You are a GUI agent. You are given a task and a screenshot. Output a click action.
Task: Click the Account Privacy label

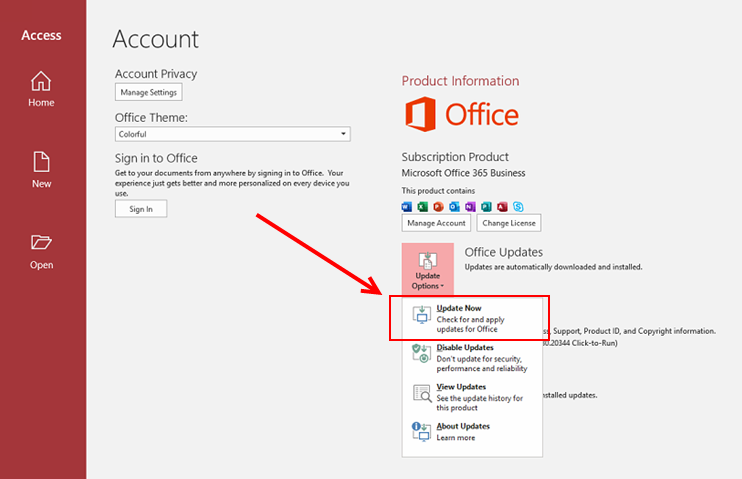[156, 74]
